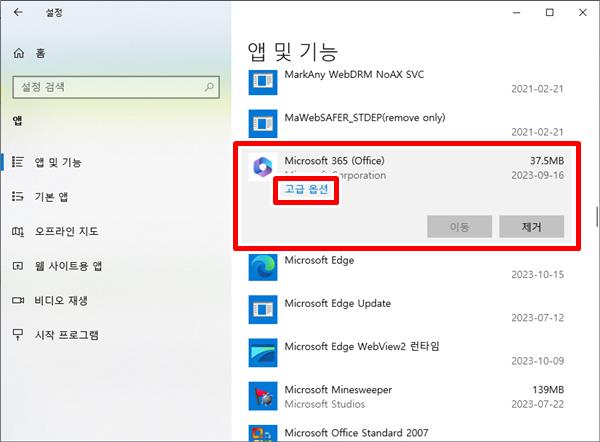Open the 홈 home icon
Image resolution: width=600 pixels, height=442 pixels.
coord(19,53)
